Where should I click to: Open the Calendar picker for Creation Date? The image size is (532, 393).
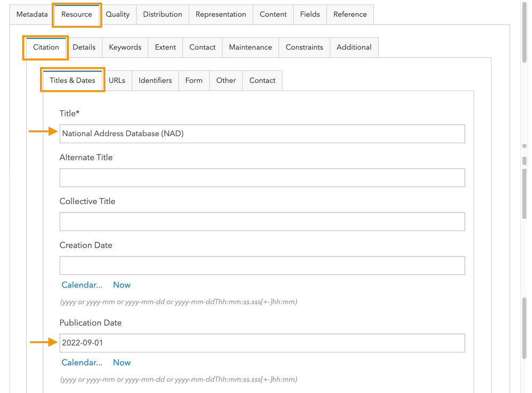81,284
